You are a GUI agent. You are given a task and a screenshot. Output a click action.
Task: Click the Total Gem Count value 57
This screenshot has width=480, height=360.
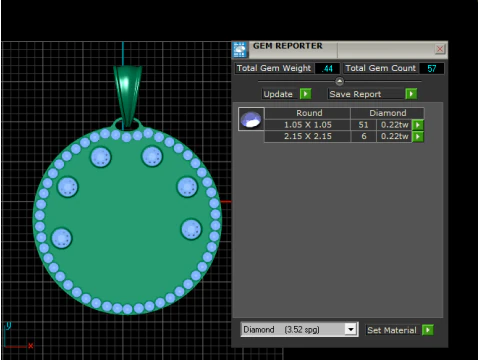(x=432, y=68)
